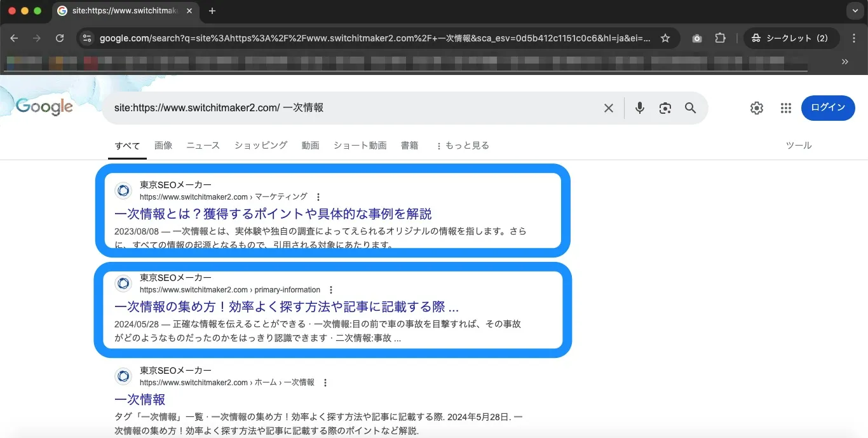Switch to the ショート動画 tab
Viewport: 868px width, 438px height.
[x=360, y=146]
